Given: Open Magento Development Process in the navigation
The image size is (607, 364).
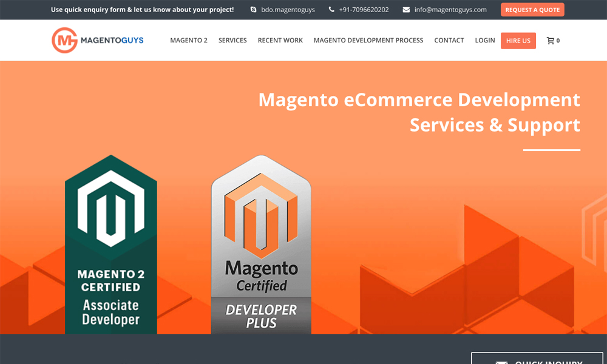Looking at the screenshot, I should click(x=368, y=41).
